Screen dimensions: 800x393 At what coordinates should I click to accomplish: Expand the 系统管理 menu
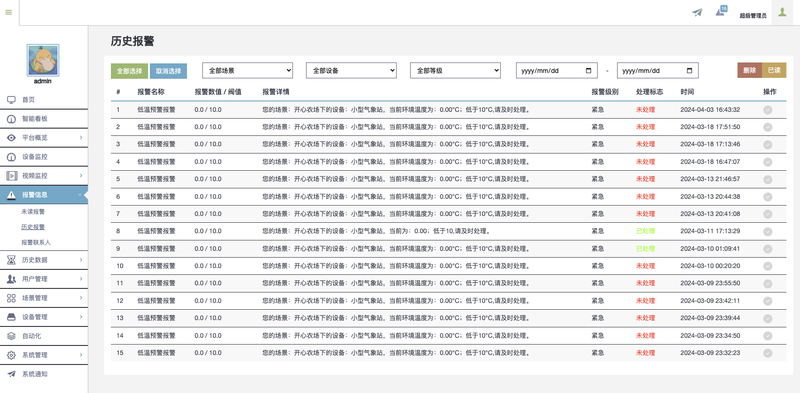[x=44, y=355]
